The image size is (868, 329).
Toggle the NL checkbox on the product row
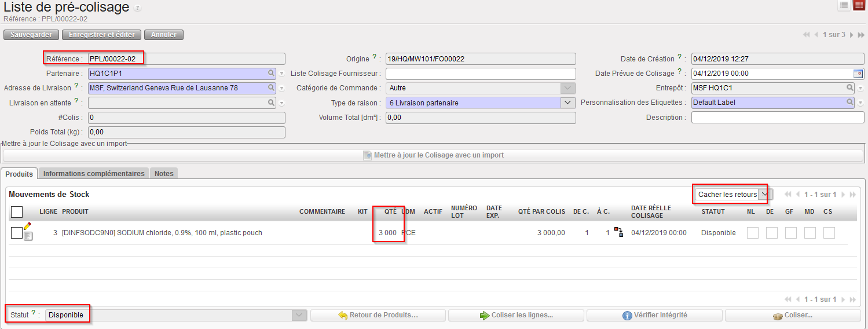click(752, 233)
